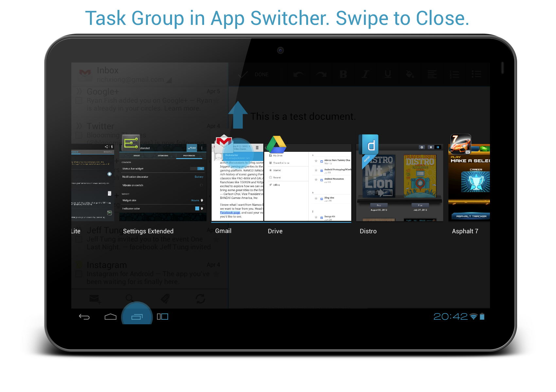The image size is (556, 392).
Task: Launch the Asphalt 7 game icon
Action: pyautogui.click(x=460, y=144)
